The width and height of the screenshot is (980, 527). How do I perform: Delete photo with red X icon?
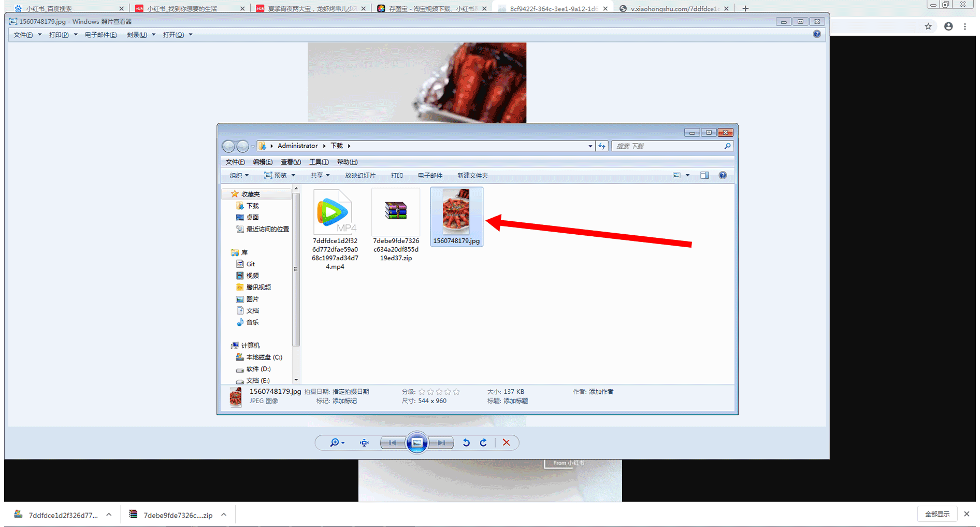[x=506, y=443]
